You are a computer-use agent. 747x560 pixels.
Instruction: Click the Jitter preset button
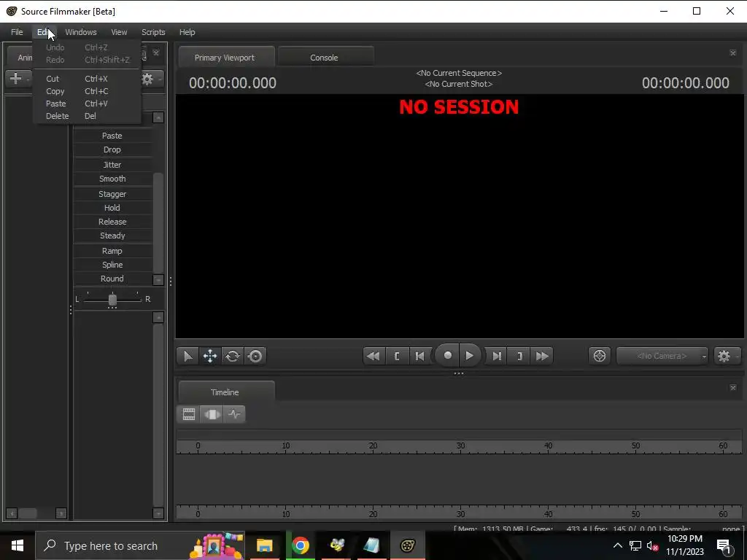click(112, 165)
